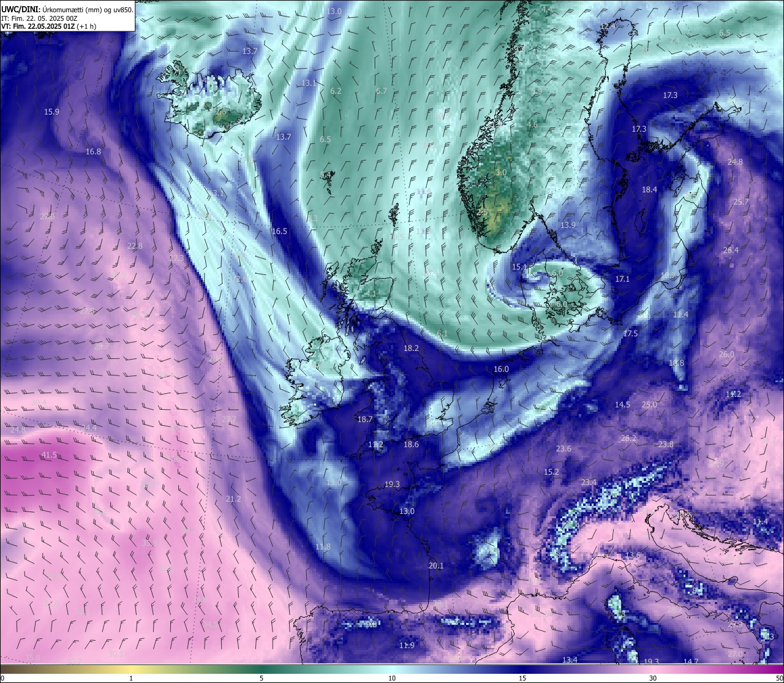Click the 22.8 value on the map
Image resolution: width=784 pixels, height=683 pixels.
coord(135,246)
